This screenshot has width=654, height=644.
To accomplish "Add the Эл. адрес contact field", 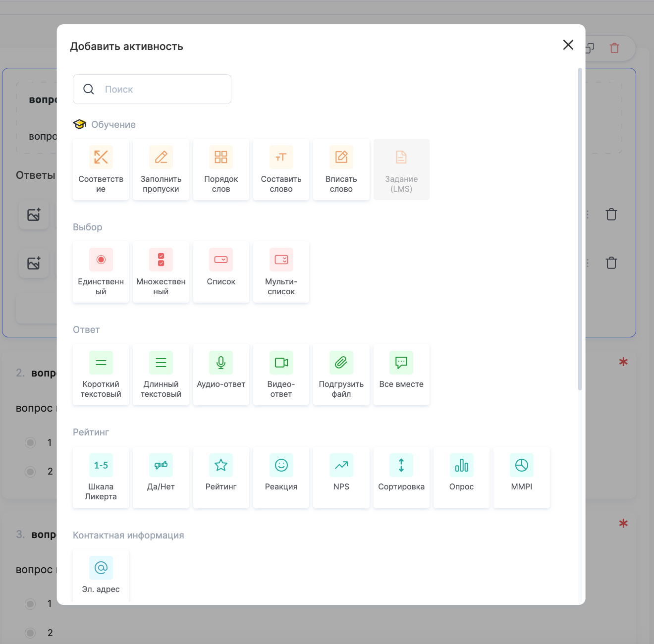I will click(101, 576).
